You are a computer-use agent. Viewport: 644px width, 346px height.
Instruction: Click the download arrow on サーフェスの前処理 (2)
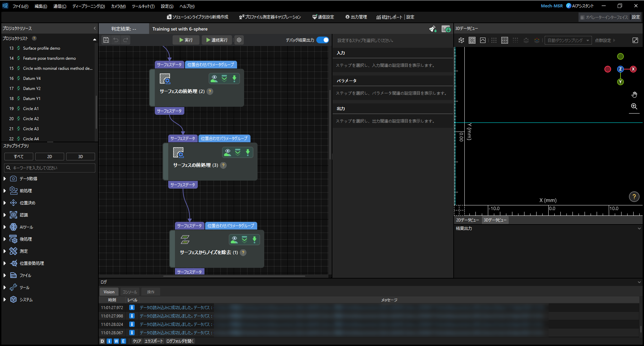click(x=234, y=79)
